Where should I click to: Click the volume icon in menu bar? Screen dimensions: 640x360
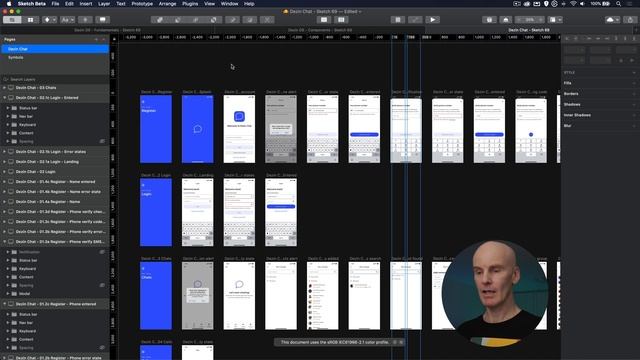coord(582,4)
